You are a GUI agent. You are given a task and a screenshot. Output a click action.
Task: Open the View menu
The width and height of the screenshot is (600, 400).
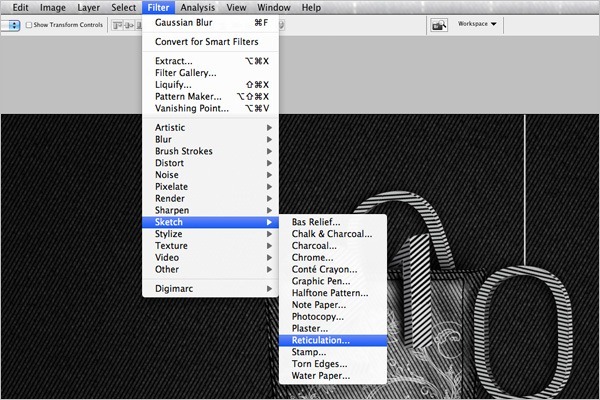236,7
